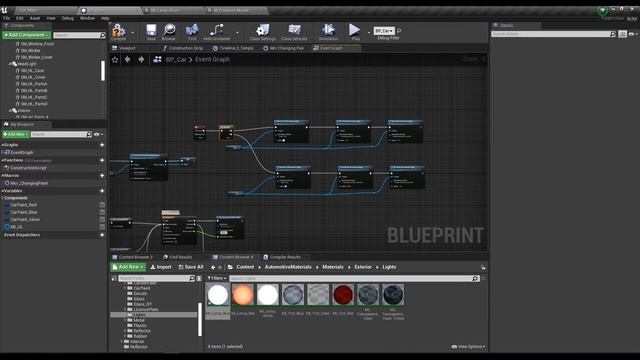Open Details panel eye view options
Screen dimensions: 640x360
click(633, 34)
